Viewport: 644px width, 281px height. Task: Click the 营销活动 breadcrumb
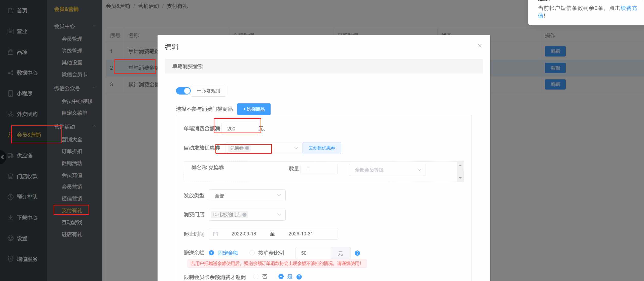(x=148, y=6)
